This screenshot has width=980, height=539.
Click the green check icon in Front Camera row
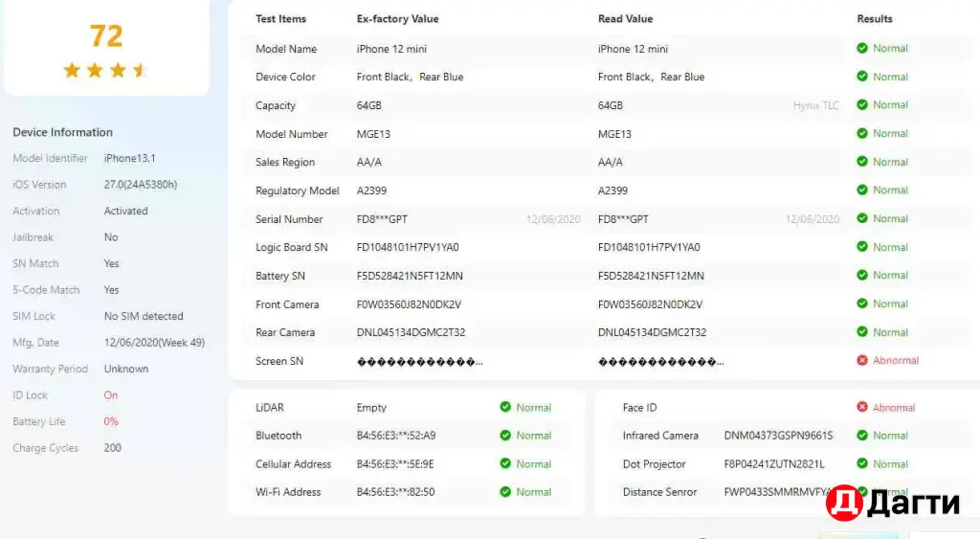(x=862, y=303)
